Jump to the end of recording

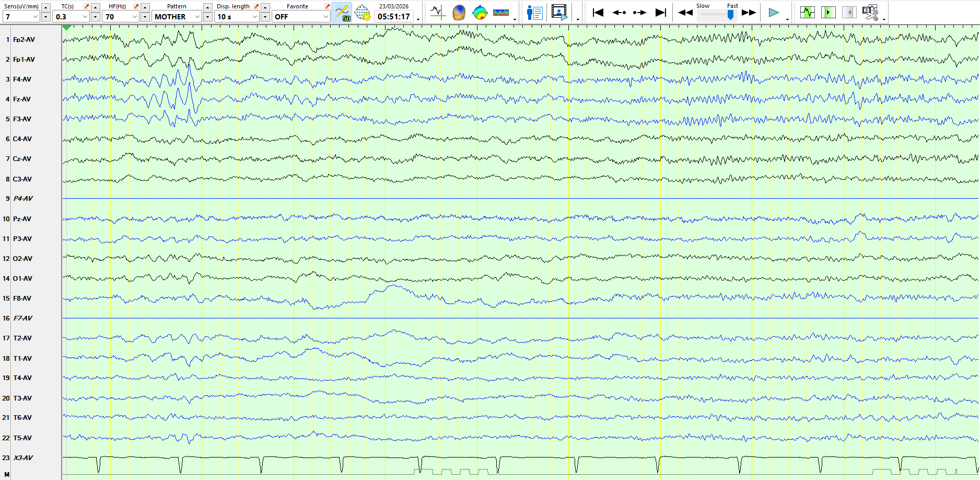tap(661, 13)
